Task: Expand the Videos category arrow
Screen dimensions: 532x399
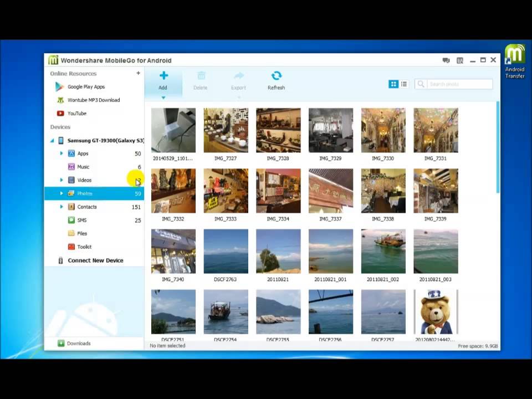Action: [x=62, y=180]
